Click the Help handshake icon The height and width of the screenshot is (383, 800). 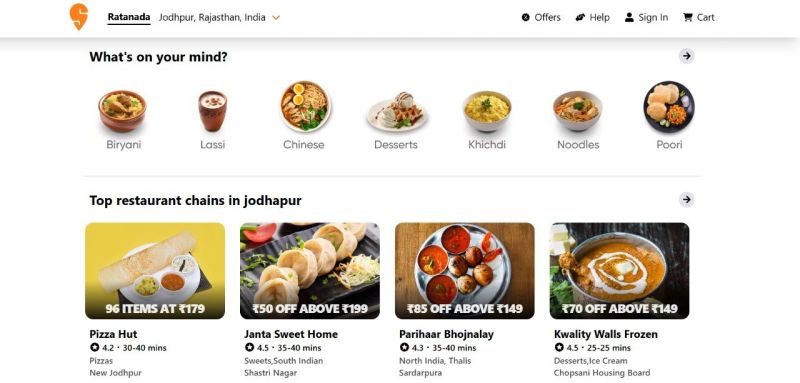click(580, 17)
